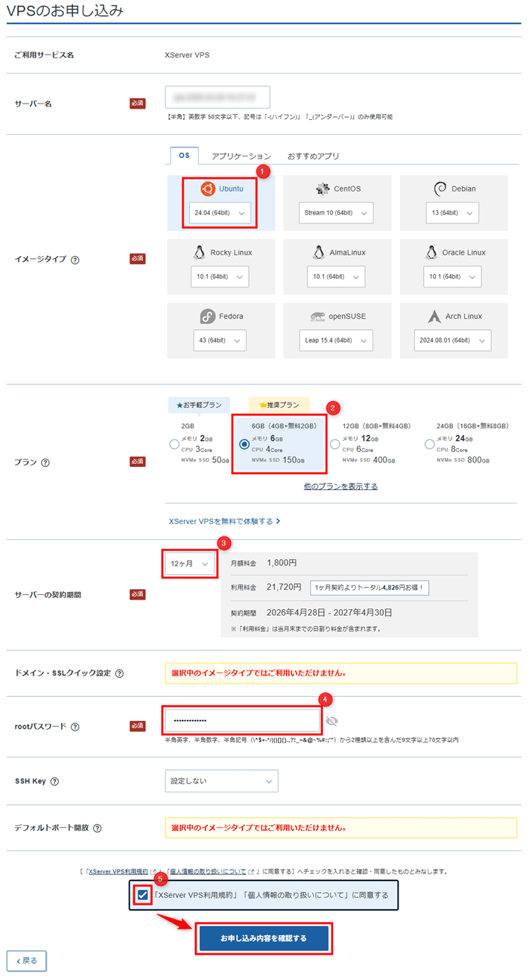Viewport: 529px width, 980px height.
Task: Toggle root password visibility eye icon
Action: pyautogui.click(x=332, y=721)
